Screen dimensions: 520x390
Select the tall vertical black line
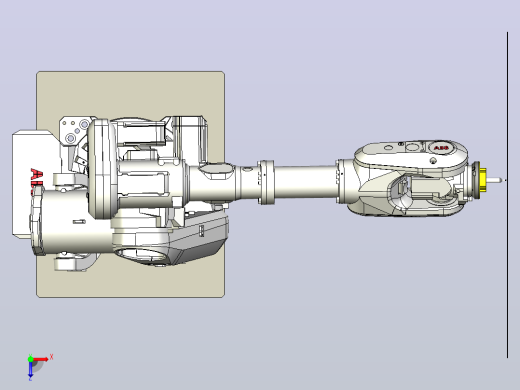(x=508, y=195)
